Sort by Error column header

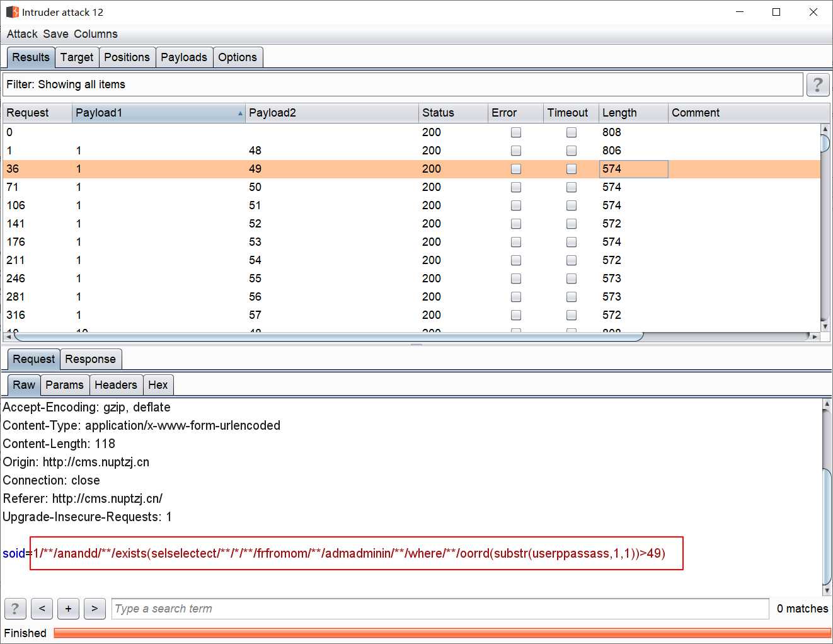[x=515, y=113]
